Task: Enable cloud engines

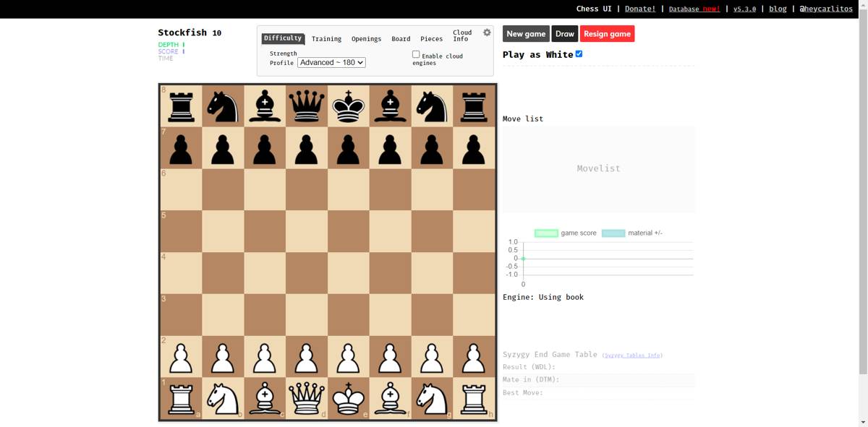Action: click(416, 53)
